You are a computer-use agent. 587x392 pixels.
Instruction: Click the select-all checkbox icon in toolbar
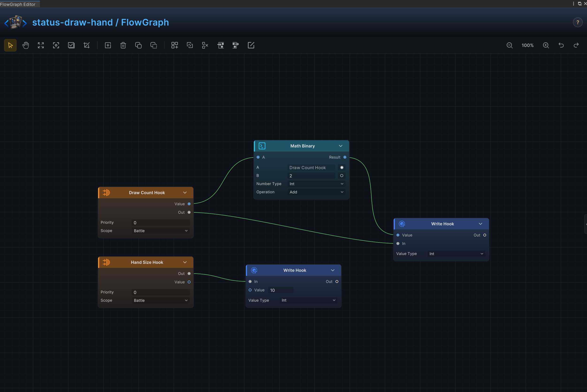coord(71,45)
